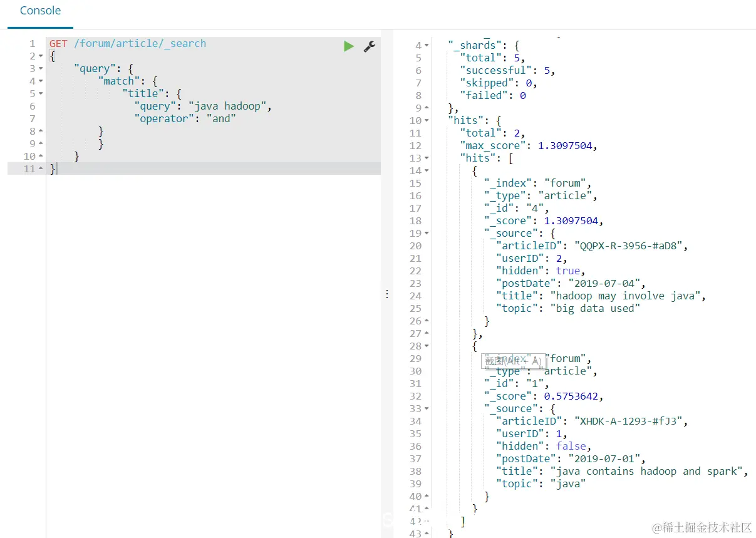Image resolution: width=756 pixels, height=538 pixels.
Task: Collapse fold arrow on editor line 2
Action: 41,56
